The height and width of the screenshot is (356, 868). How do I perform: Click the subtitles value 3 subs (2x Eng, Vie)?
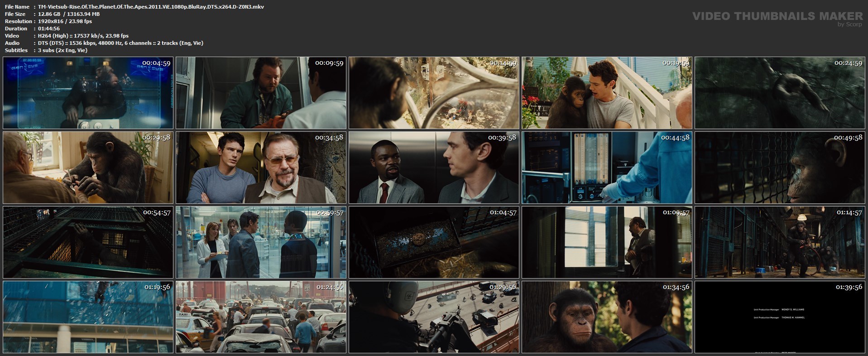tap(63, 50)
